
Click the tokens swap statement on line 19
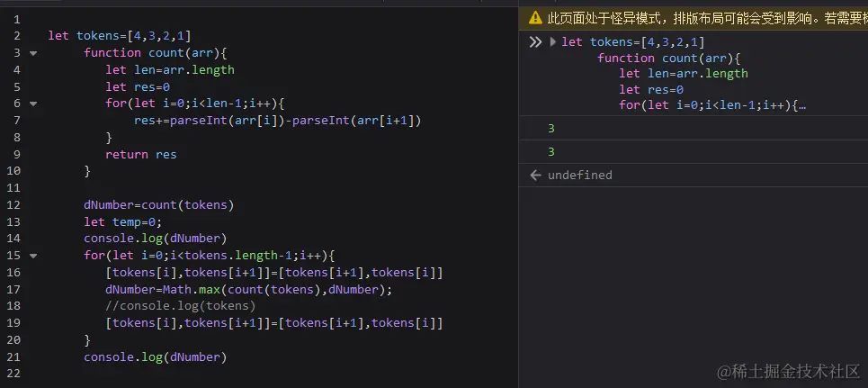(x=274, y=324)
